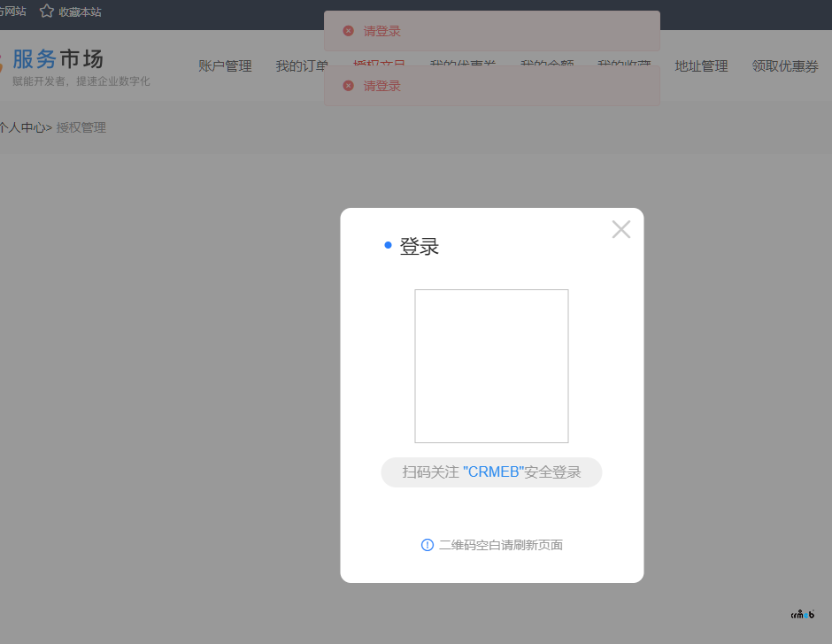Open the 账户管理 menu item
Screen dimensions: 832x644
point(225,66)
